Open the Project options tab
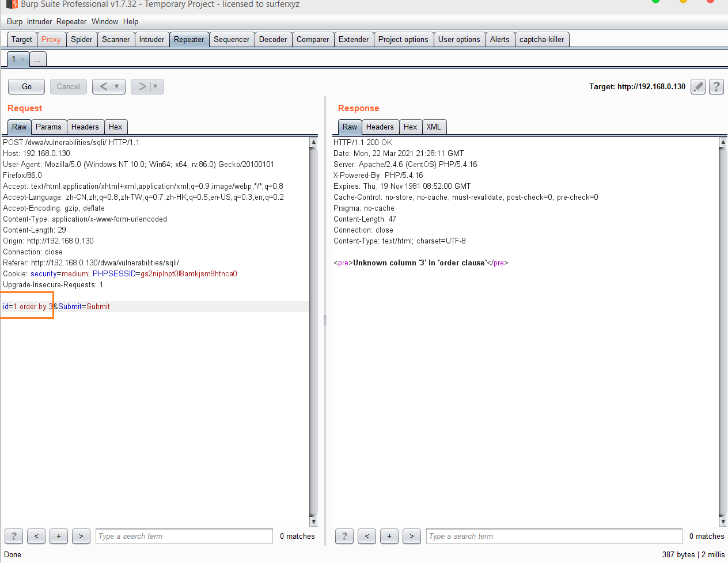728x563 pixels. pyautogui.click(x=403, y=39)
